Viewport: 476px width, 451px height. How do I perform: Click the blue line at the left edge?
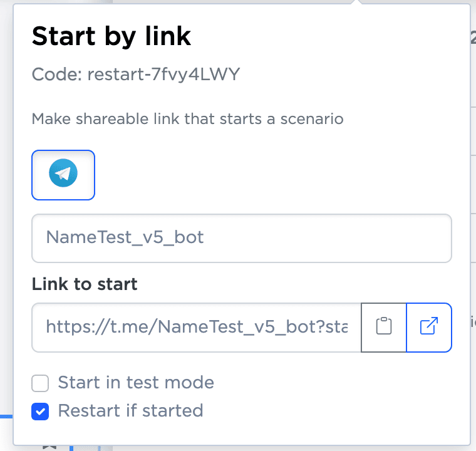pos(6,415)
